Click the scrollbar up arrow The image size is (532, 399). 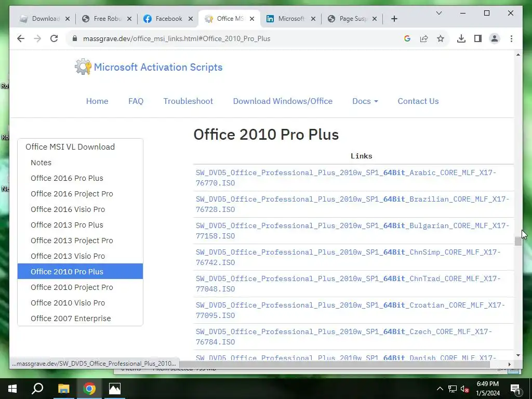pos(518,55)
